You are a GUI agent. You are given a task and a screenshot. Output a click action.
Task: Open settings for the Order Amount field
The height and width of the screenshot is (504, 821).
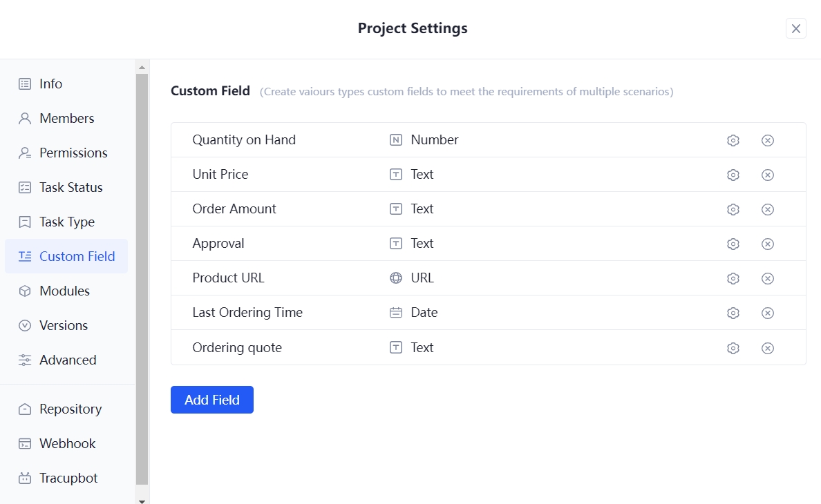pyautogui.click(x=733, y=209)
